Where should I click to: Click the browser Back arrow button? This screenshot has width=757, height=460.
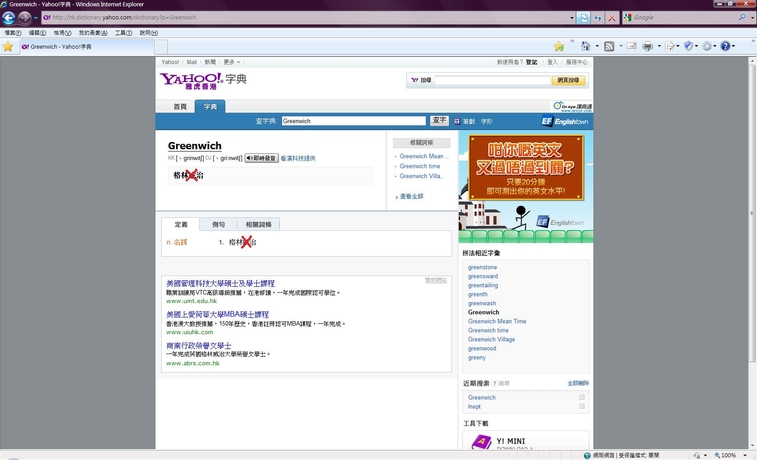pyautogui.click(x=10, y=18)
